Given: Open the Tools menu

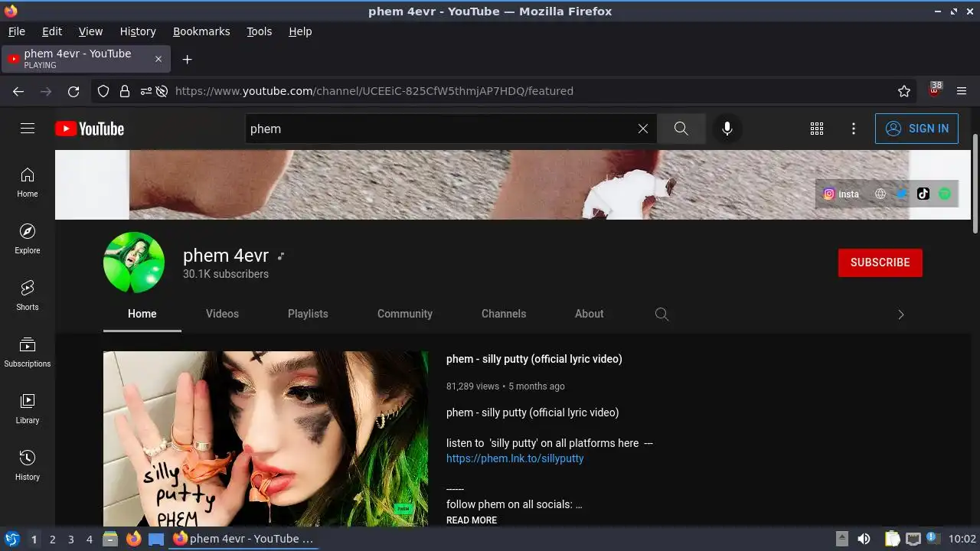Looking at the screenshot, I should click(260, 31).
